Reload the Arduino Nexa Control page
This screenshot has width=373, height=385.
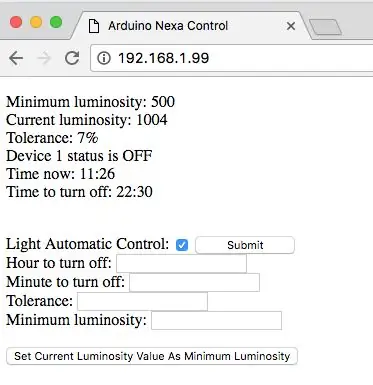(72, 58)
